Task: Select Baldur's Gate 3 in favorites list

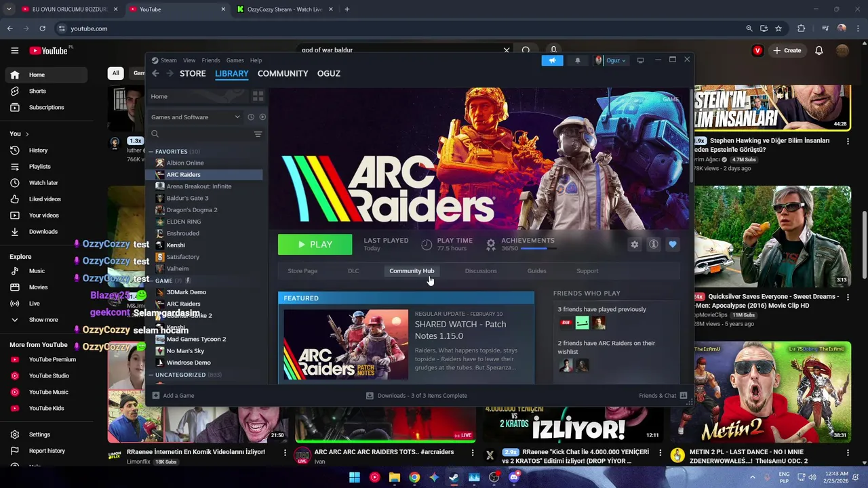Action: point(187,198)
